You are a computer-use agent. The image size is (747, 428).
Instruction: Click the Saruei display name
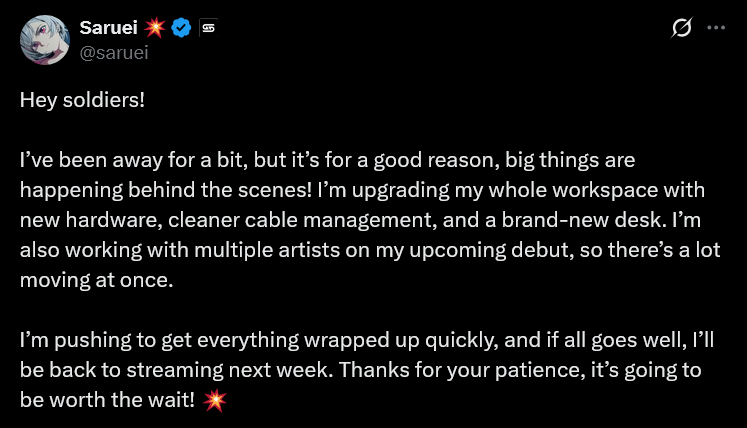tap(109, 28)
